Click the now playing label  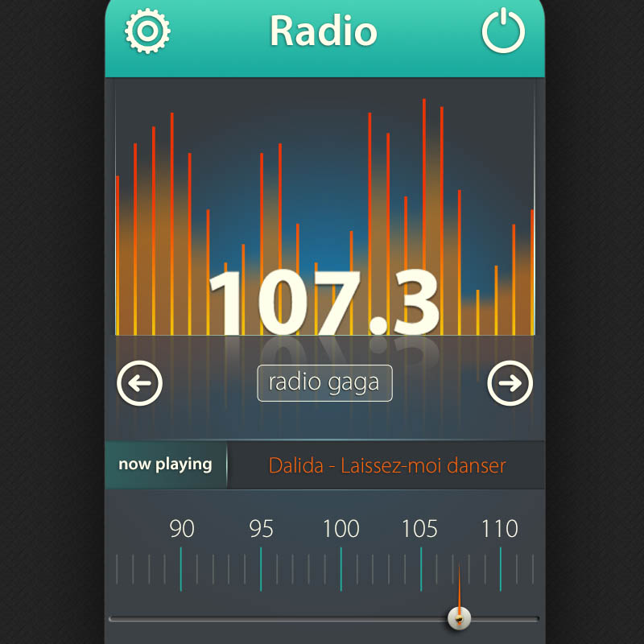[165, 464]
